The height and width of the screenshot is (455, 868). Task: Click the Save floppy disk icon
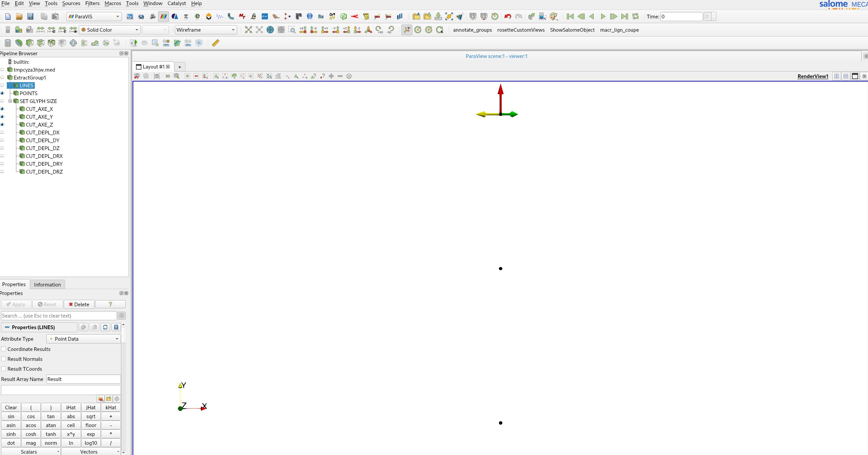click(x=30, y=16)
